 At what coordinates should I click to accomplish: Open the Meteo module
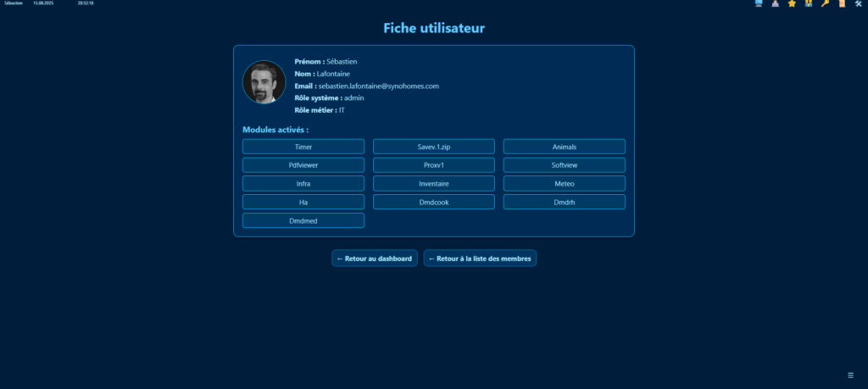pos(565,183)
